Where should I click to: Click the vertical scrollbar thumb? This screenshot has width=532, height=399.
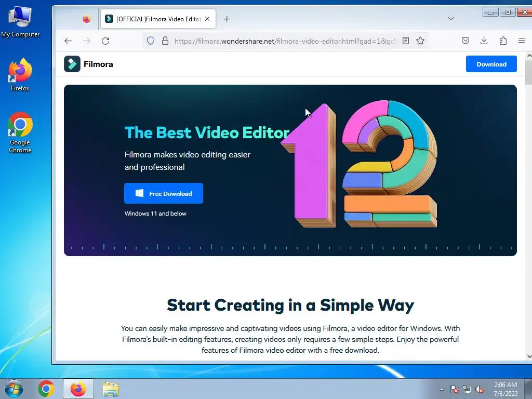coord(529,73)
